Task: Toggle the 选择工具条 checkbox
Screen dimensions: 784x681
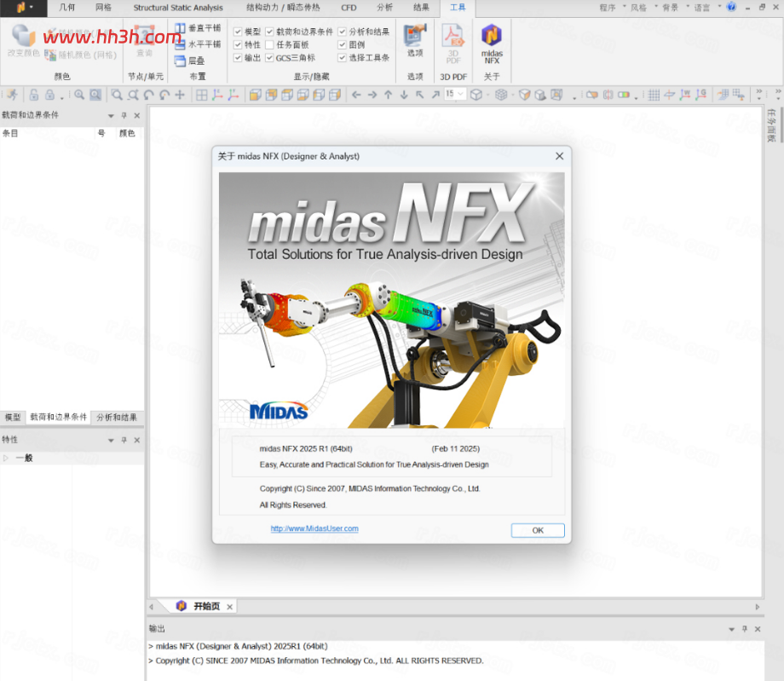Action: coord(342,57)
